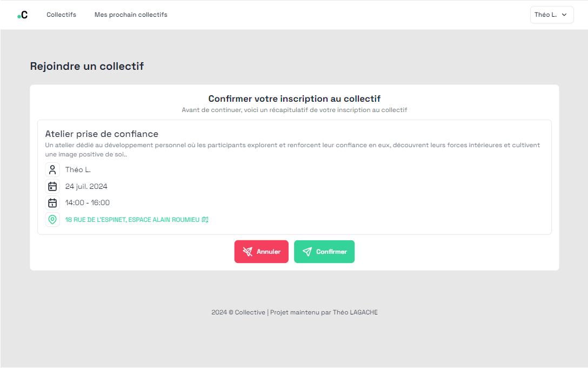This screenshot has height=368, width=588.
Task: Confirm registration with the Confirmer button
Action: 324,252
